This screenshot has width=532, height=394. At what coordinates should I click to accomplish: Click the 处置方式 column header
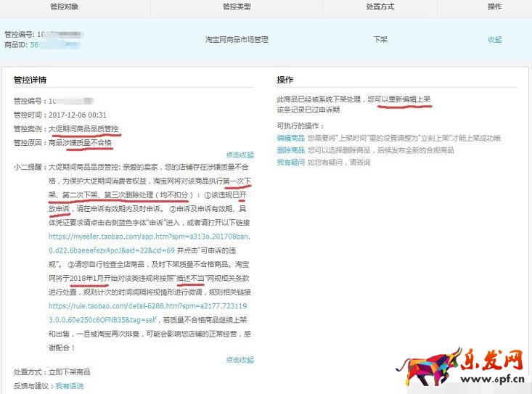pyautogui.click(x=380, y=7)
